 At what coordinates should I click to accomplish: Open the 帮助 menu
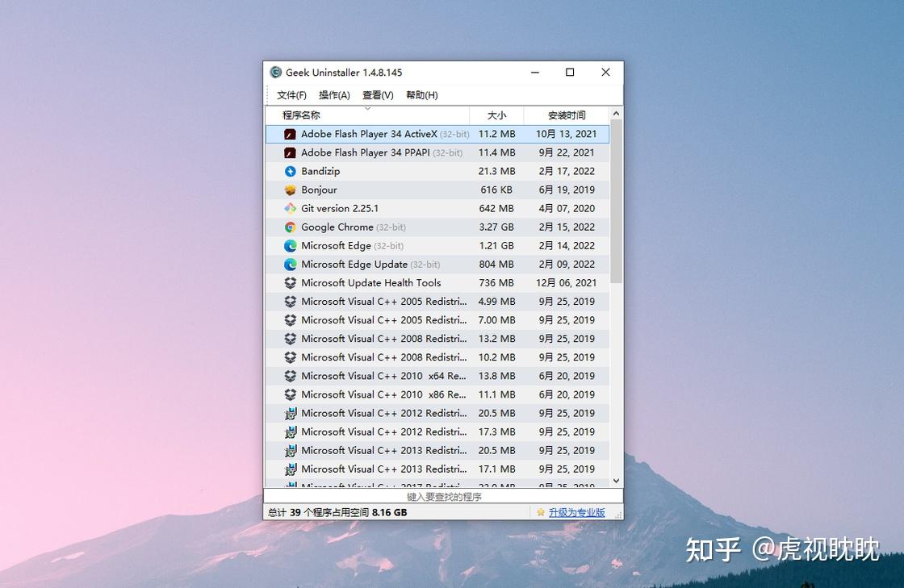pyautogui.click(x=421, y=94)
